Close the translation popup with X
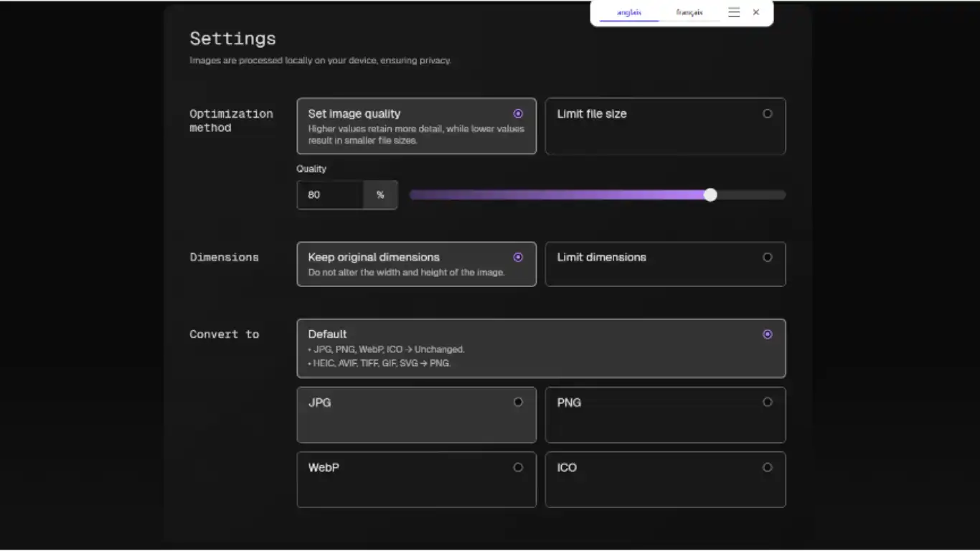Viewport: 980px width, 551px height. click(755, 12)
